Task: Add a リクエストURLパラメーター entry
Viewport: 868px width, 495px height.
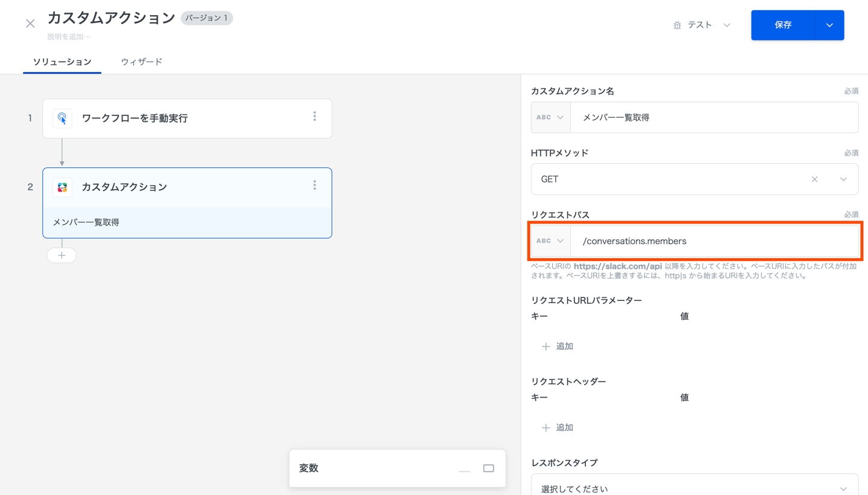Action: 557,346
